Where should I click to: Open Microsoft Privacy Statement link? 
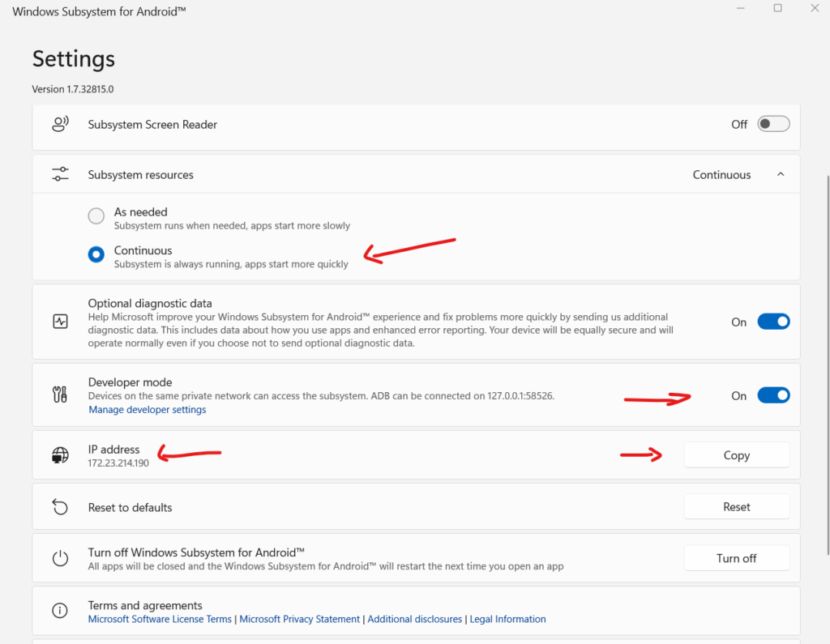click(300, 619)
